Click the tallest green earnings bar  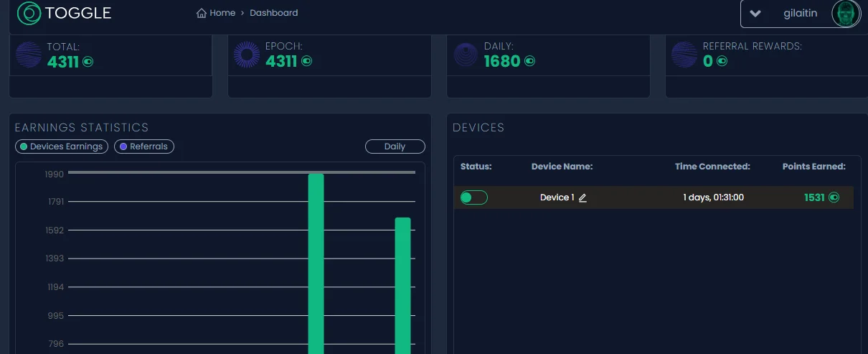pyautogui.click(x=316, y=264)
